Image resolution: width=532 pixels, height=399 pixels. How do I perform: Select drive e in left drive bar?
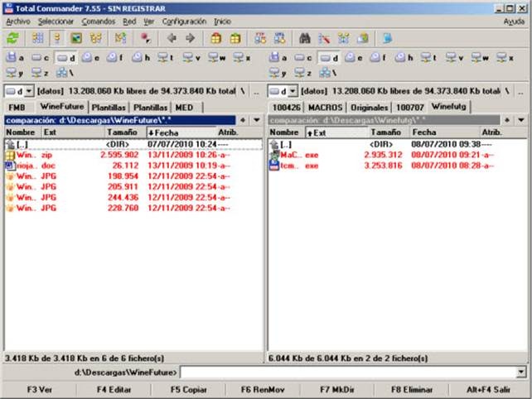coord(90,58)
